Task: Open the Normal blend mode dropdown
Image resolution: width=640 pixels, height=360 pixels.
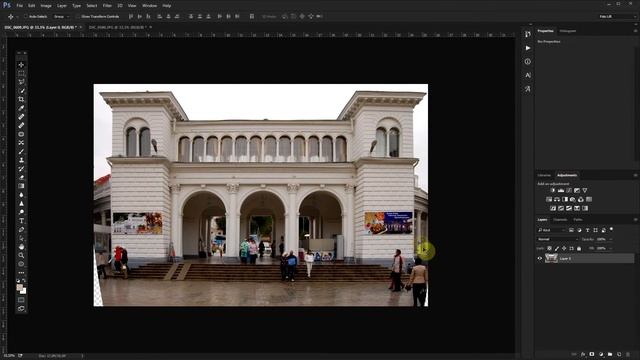Action: tap(558, 239)
